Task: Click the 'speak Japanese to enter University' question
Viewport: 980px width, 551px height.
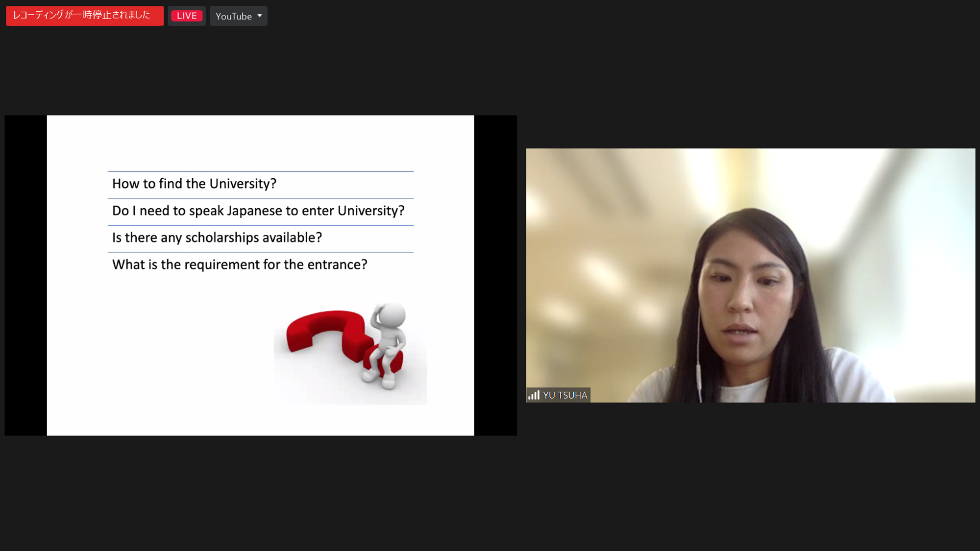Action: tap(258, 211)
